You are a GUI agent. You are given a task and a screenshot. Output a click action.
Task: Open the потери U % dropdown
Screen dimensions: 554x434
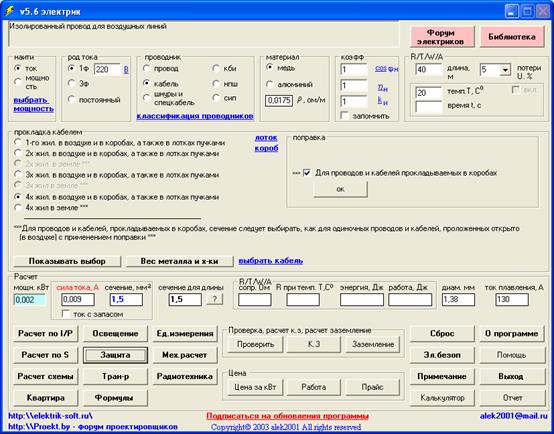(x=505, y=70)
